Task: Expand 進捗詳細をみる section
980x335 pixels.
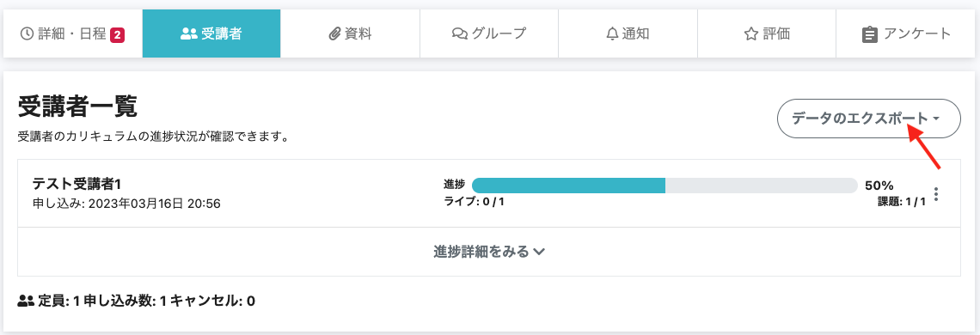Action: [489, 251]
